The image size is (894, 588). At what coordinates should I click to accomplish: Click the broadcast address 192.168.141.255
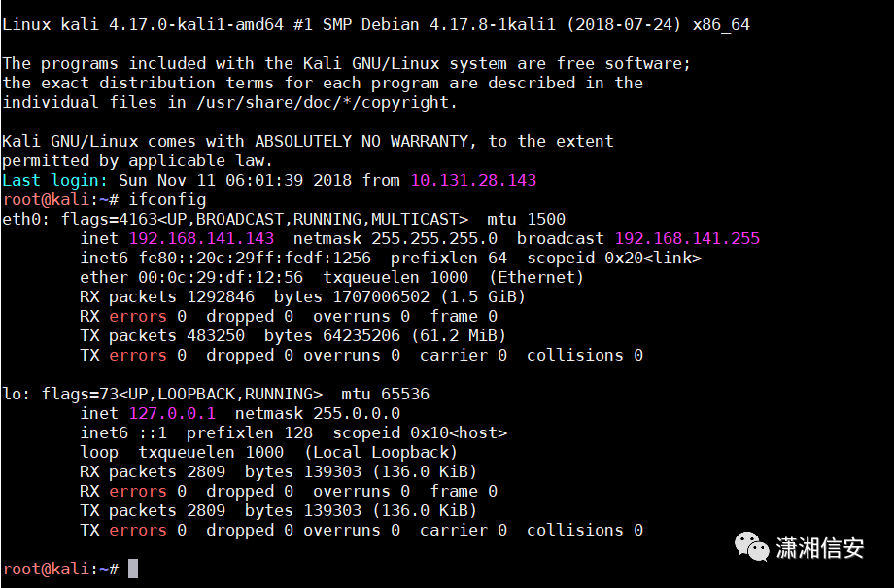687,238
